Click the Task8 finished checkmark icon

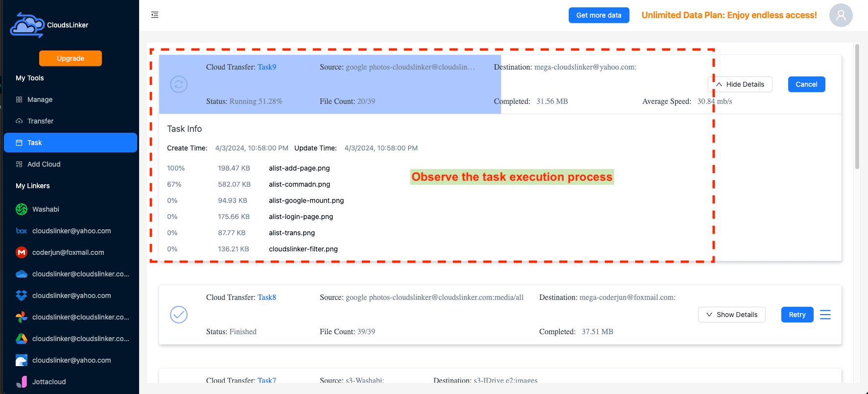[x=179, y=315]
